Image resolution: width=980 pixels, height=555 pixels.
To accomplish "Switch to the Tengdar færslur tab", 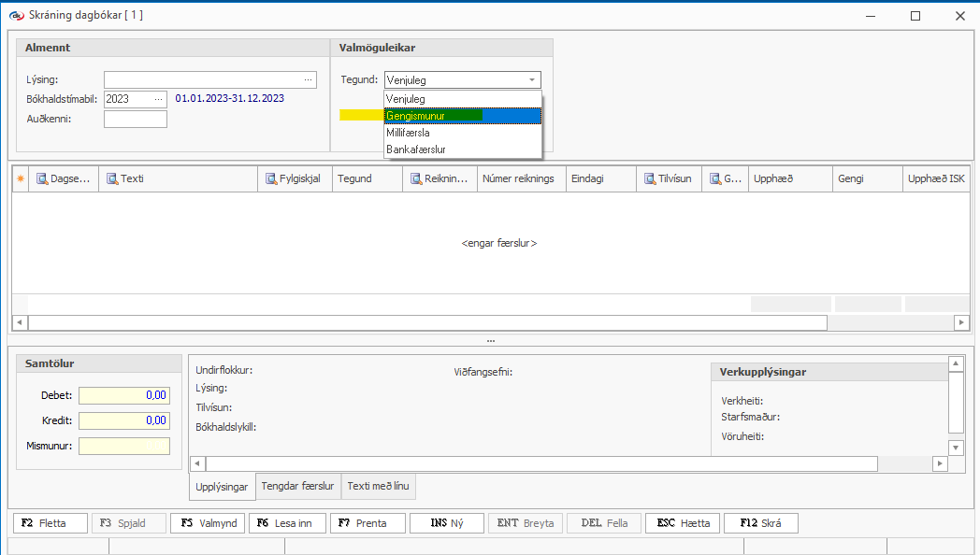I will coord(297,486).
